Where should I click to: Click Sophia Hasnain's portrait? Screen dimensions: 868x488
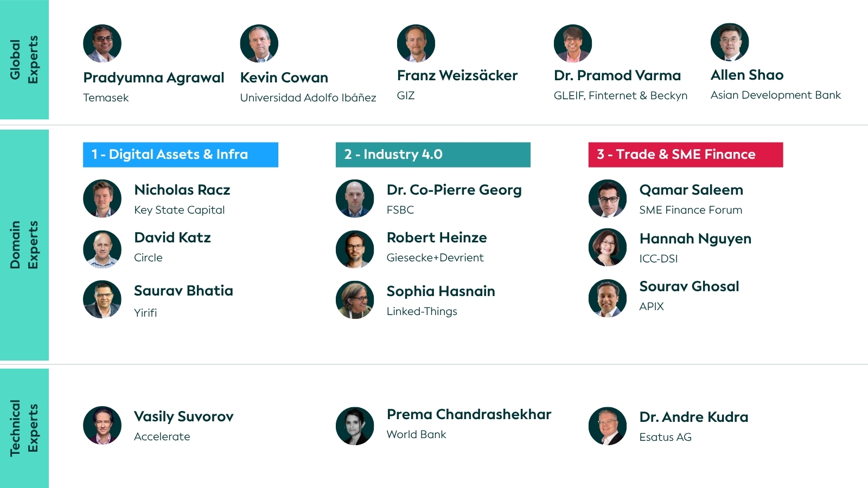pyautogui.click(x=355, y=300)
